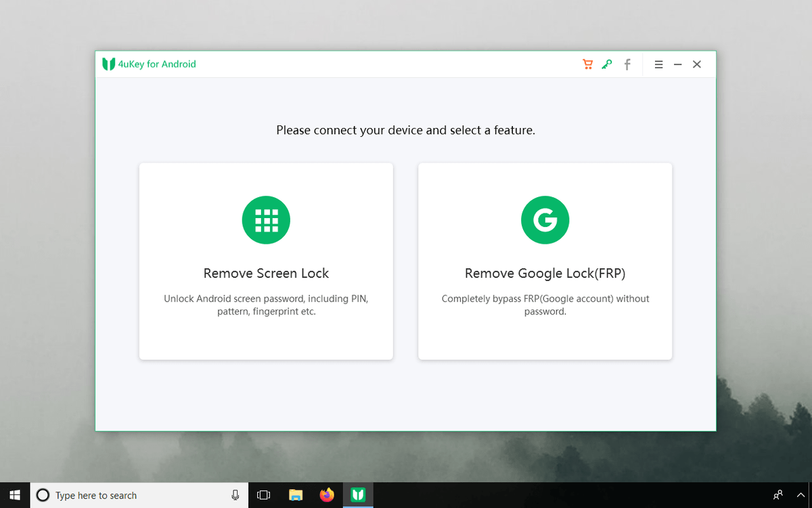The height and width of the screenshot is (508, 812).
Task: Open the Windows Start menu
Action: tap(14, 494)
